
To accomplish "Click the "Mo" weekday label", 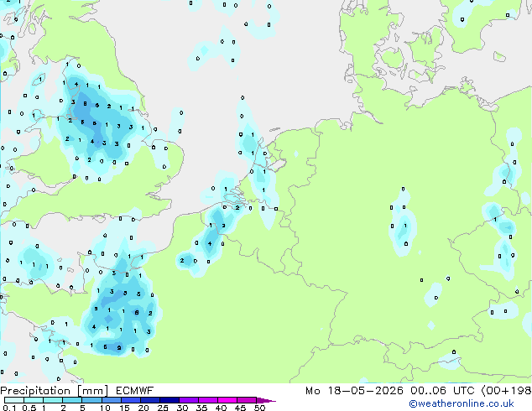I will point(313,391).
